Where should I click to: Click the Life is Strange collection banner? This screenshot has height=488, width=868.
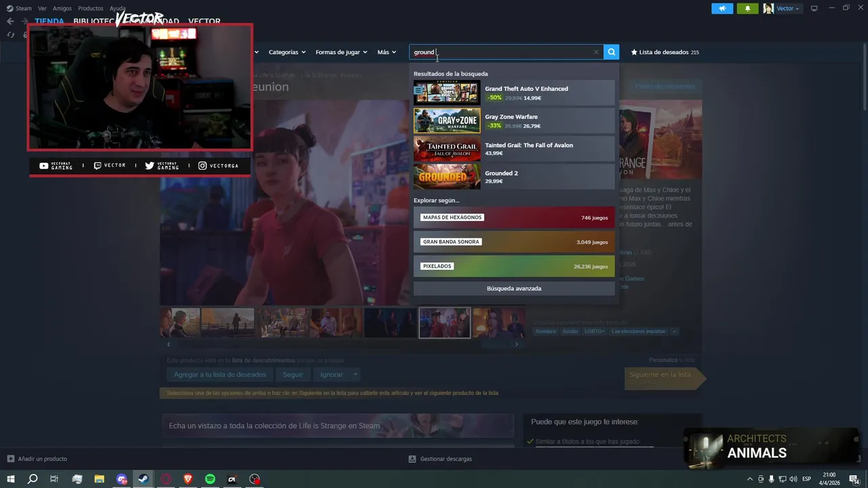tap(338, 426)
